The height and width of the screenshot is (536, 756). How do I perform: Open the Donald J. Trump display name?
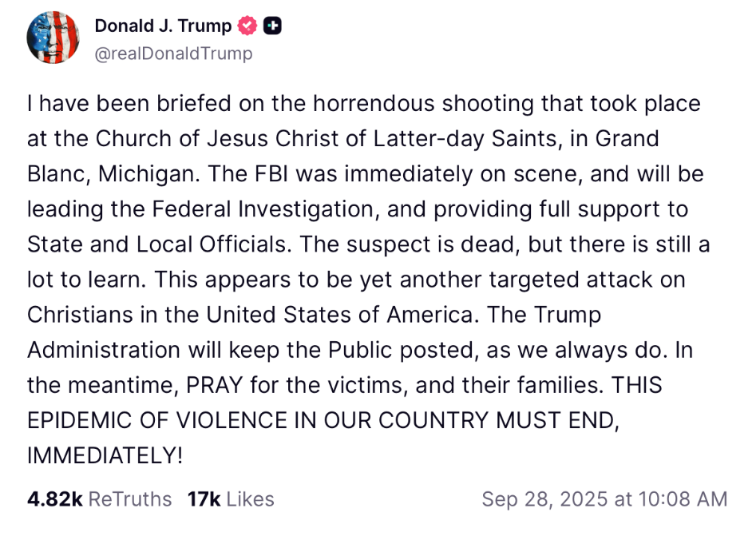[x=163, y=26]
